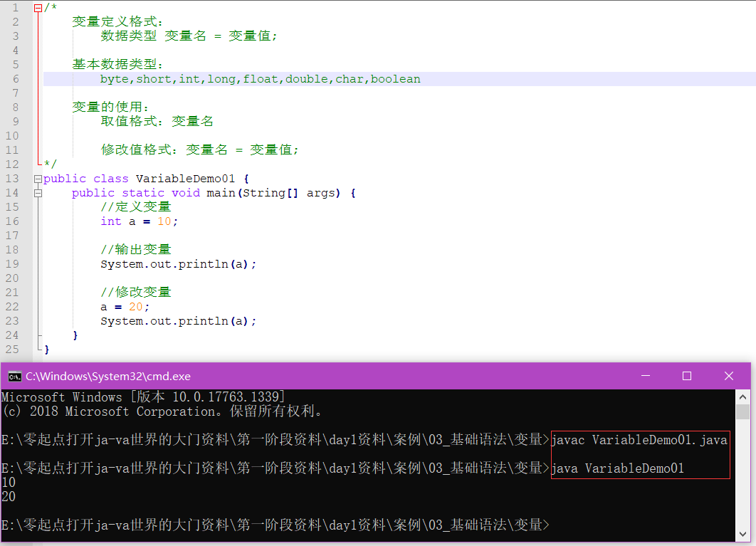
Task: Click line number 6 in the editor margin
Action: coord(15,78)
